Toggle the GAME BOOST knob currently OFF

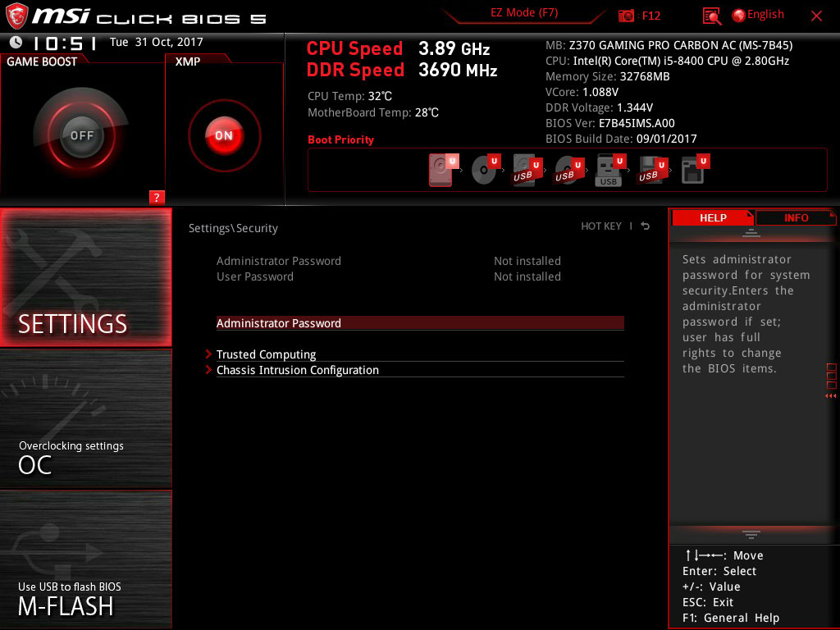pyautogui.click(x=81, y=135)
